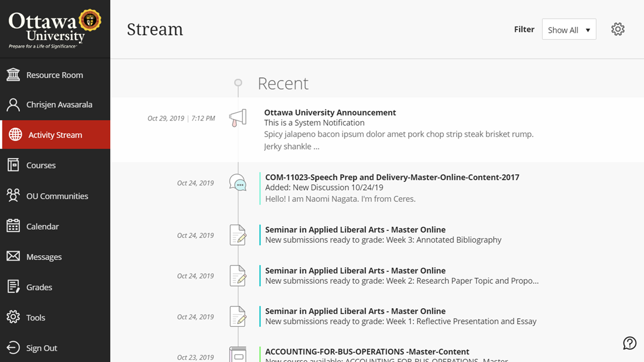Select Activity Stream in sidebar

point(55,135)
